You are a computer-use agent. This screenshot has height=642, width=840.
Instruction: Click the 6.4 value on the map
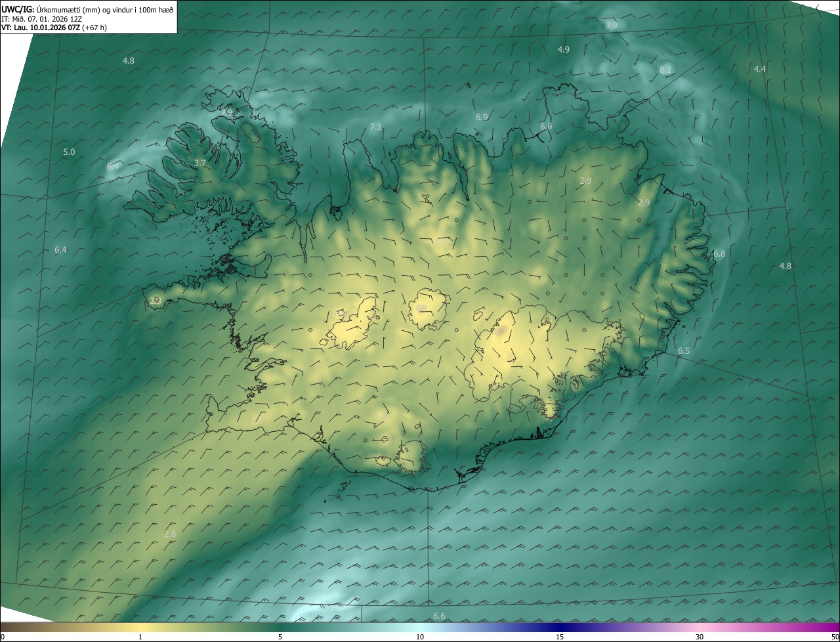coord(60,249)
